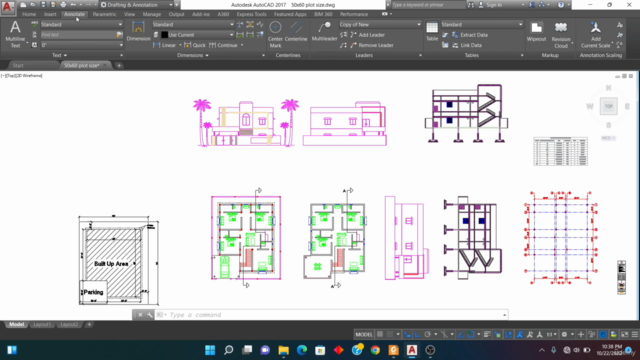The image size is (640, 360).
Task: Select the Centerline tool
Action: (x=296, y=31)
